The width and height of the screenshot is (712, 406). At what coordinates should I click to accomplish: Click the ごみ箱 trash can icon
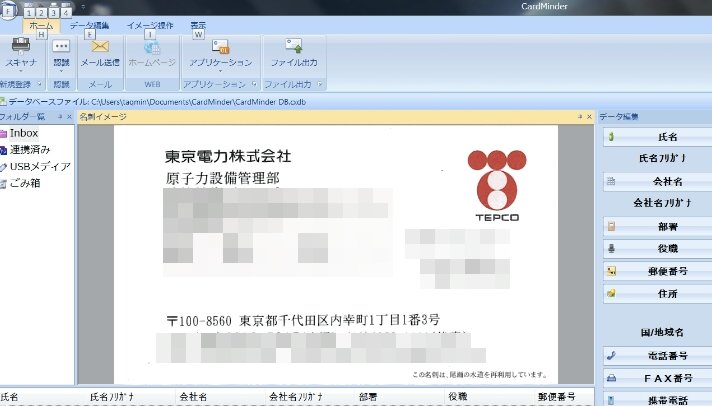click(3, 183)
